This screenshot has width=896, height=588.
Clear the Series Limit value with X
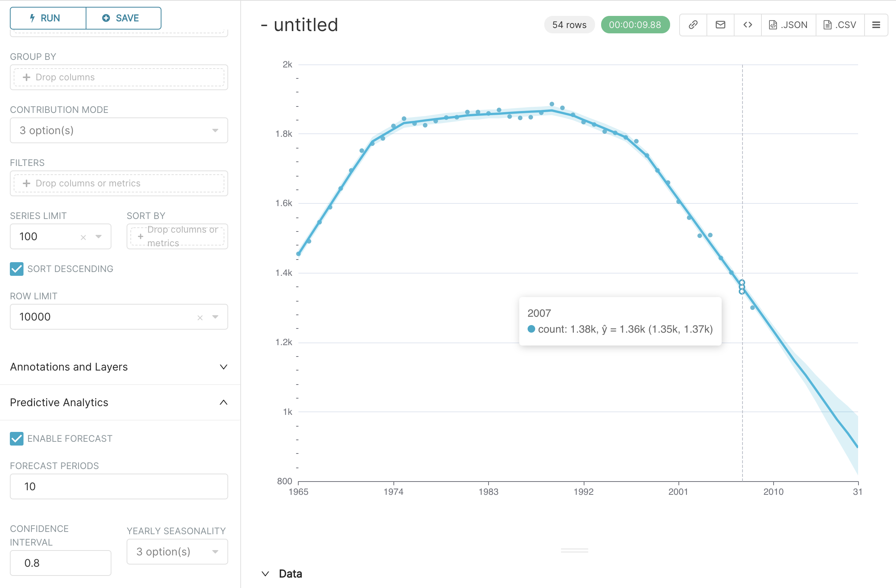point(83,237)
